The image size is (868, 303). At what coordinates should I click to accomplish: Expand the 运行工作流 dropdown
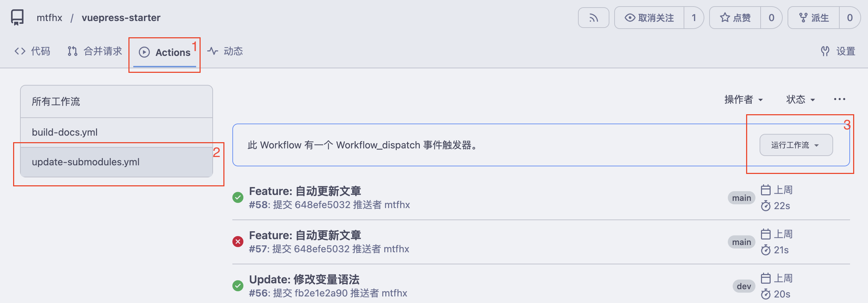pos(796,145)
